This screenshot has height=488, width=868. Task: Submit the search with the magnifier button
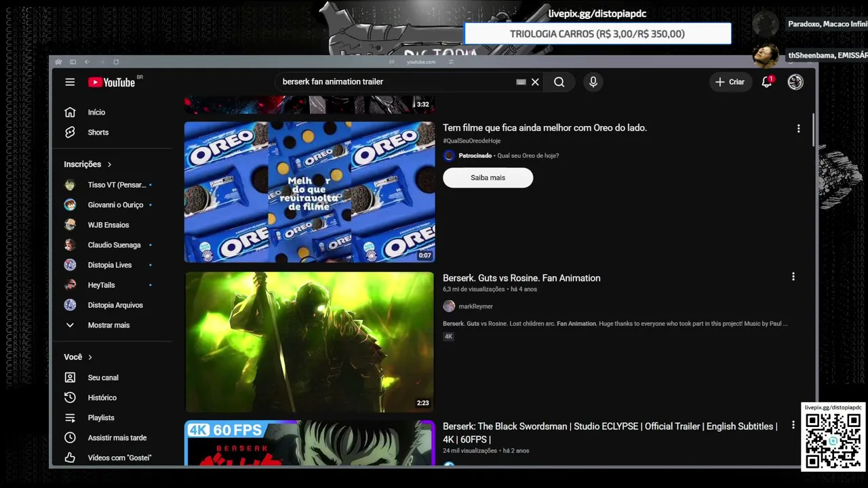coord(559,82)
